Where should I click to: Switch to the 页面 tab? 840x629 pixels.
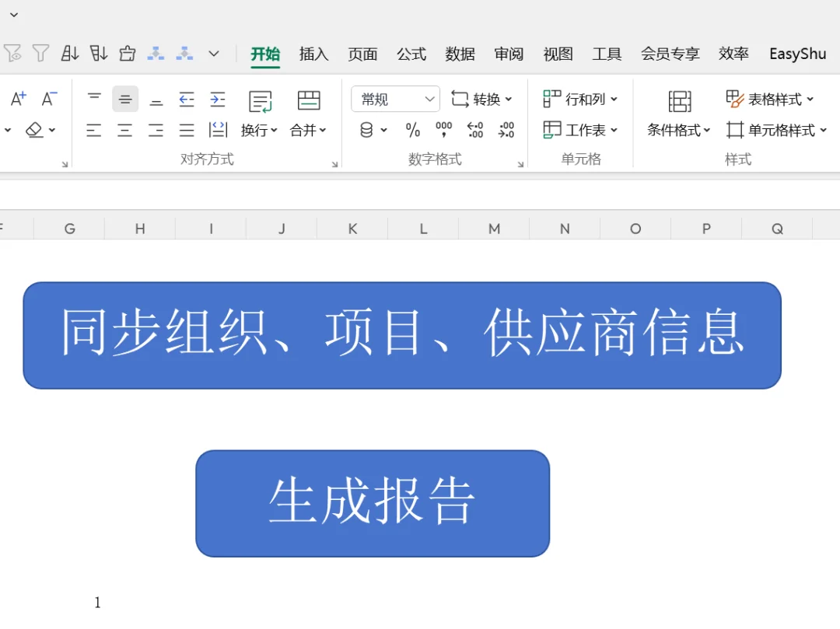(362, 54)
